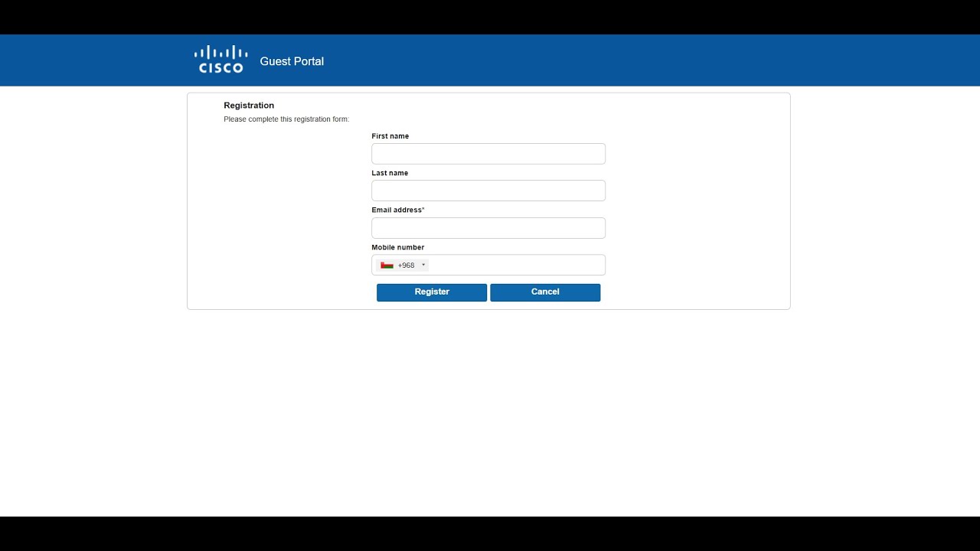This screenshot has width=980, height=551.
Task: Focus the Last name input field
Action: [488, 191]
